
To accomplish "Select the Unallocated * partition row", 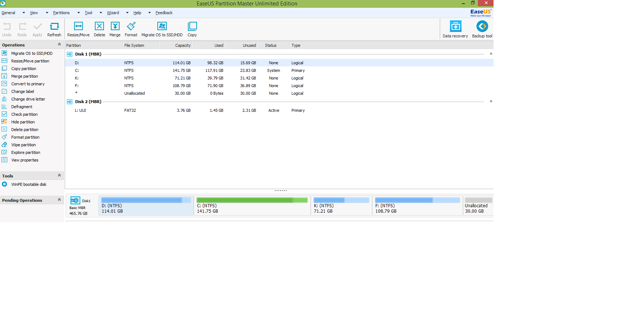I will coord(279,93).
